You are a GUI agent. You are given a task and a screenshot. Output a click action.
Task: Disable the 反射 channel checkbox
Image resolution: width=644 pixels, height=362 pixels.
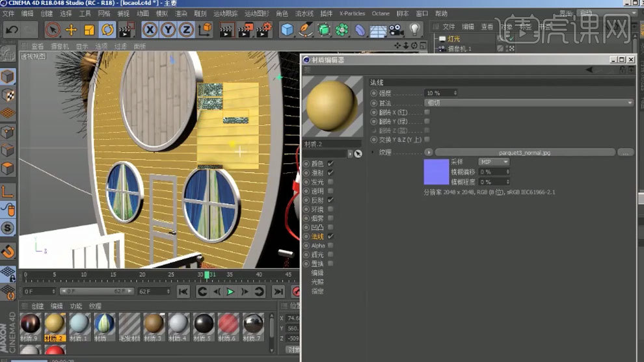pyautogui.click(x=330, y=200)
